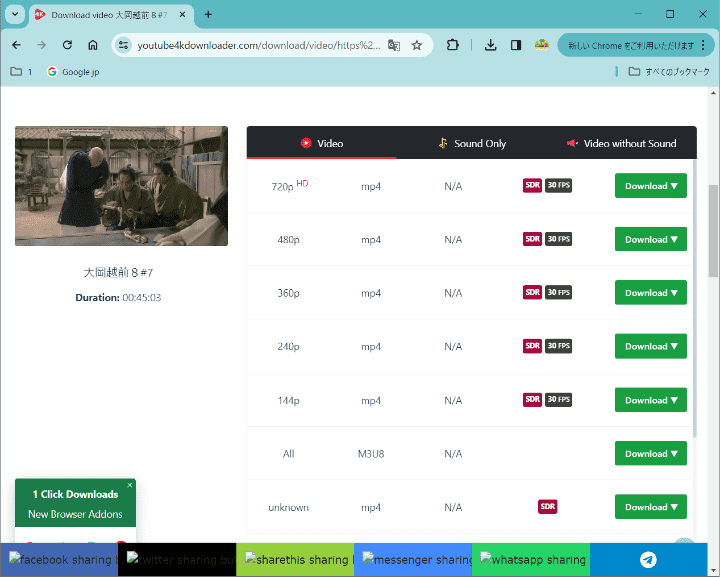The width and height of the screenshot is (720, 577).
Task: Click the video preview thumbnail
Action: coord(121,186)
